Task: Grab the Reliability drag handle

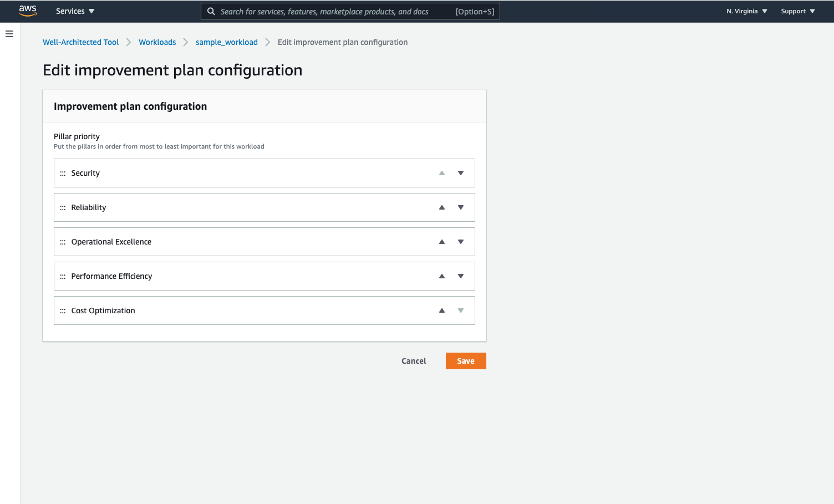Action: (63, 208)
